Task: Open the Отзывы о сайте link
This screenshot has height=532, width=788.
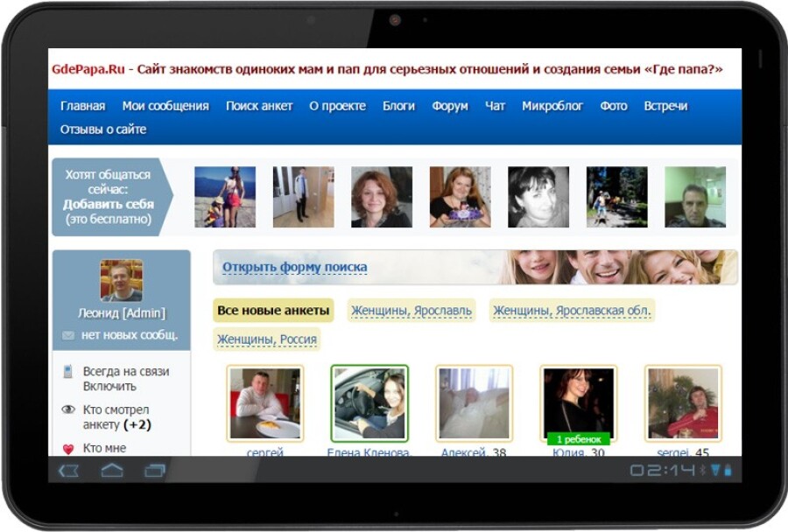Action: 103,129
